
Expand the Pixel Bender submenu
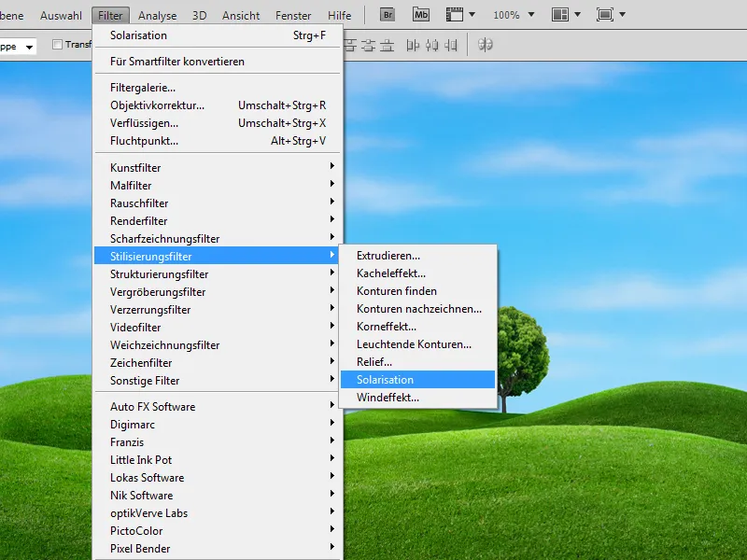[x=218, y=549]
